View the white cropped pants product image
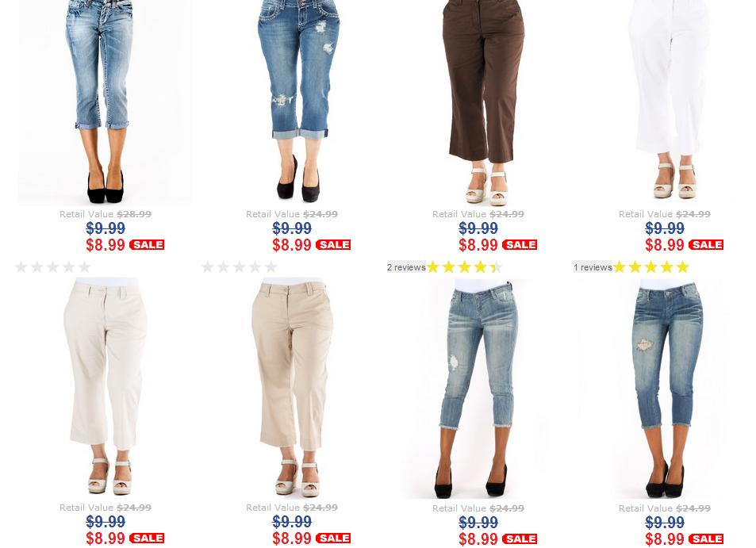This screenshot has width=756, height=548. point(665,102)
